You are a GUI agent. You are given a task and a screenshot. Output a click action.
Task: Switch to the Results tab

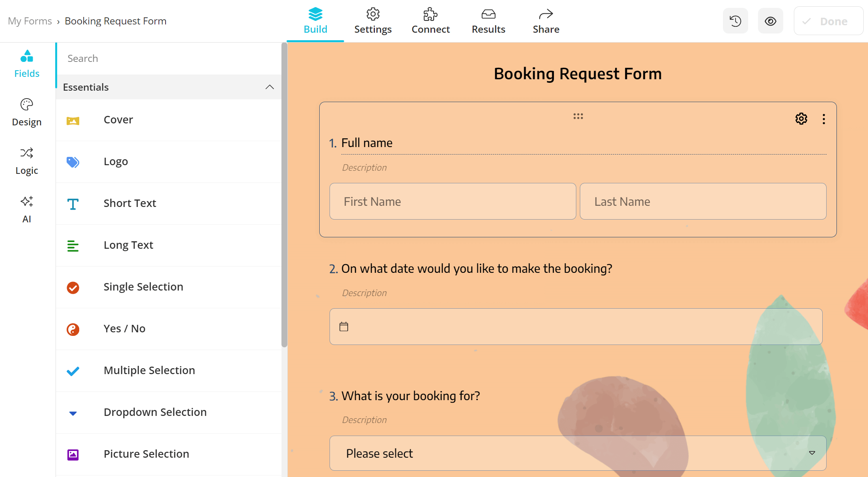point(488,20)
